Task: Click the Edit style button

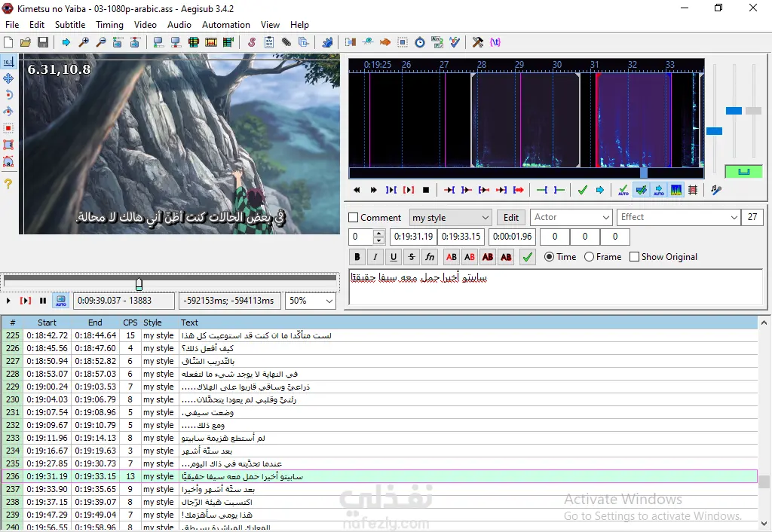Action: pos(511,218)
